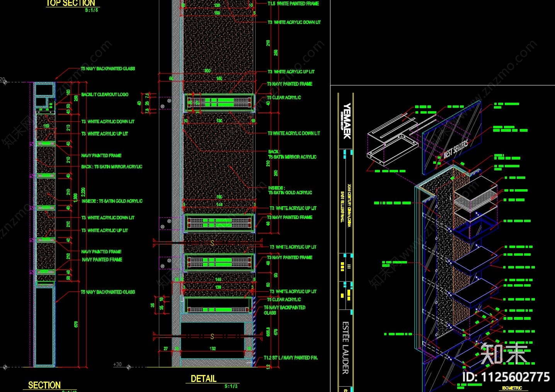Select the 2,220 overall height dimension
This screenshot has width=555, height=392.
(x=83, y=193)
